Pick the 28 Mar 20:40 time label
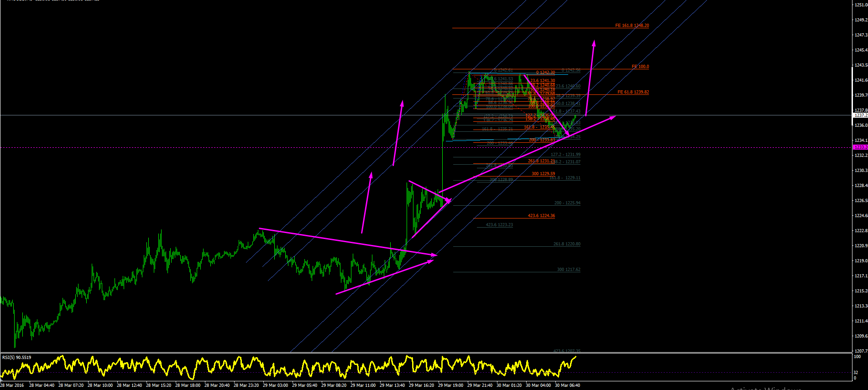The width and height of the screenshot is (868, 390). [217, 385]
